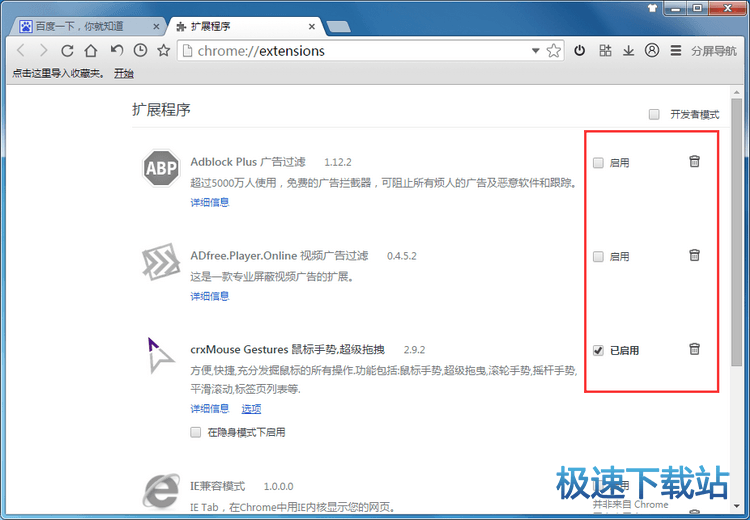Click the favorites star left of address bar
Viewport: 750px width, 520px height.
(x=164, y=50)
